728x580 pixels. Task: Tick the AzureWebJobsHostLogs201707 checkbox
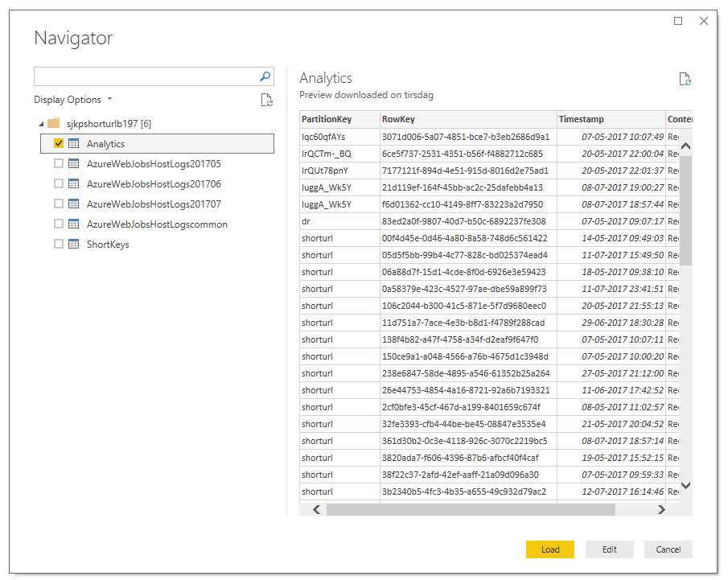click(x=59, y=204)
